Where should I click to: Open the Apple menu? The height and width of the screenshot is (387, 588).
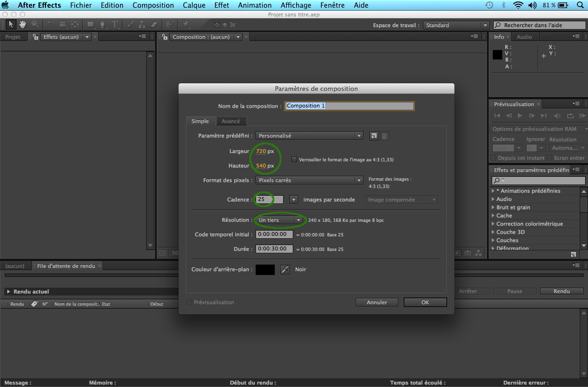click(x=6, y=5)
